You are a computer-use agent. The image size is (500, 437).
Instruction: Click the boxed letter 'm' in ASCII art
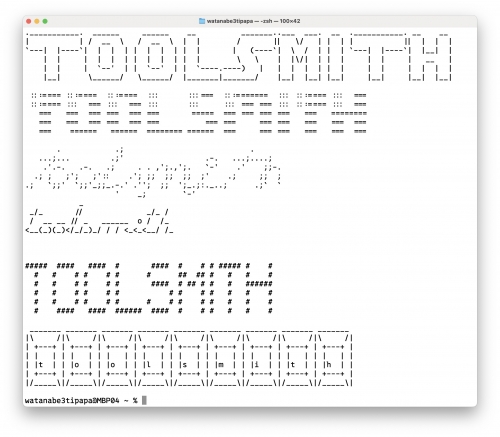tap(221, 365)
